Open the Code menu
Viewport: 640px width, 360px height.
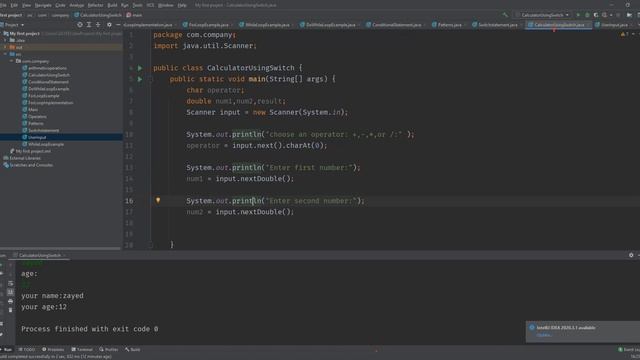pyautogui.click(x=60, y=5)
